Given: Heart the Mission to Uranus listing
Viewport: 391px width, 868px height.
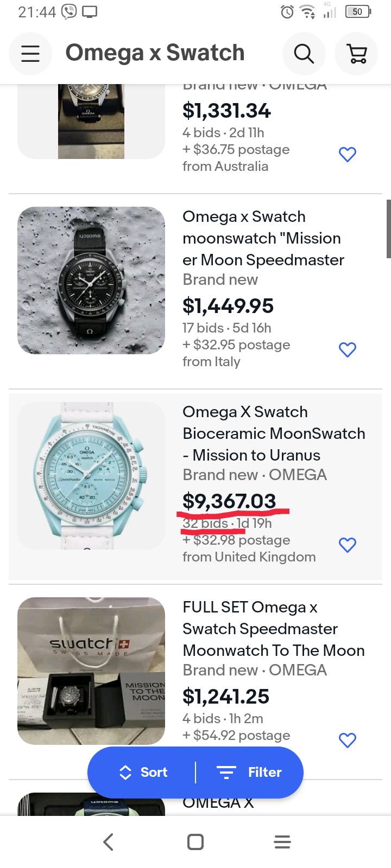Looking at the screenshot, I should click(x=348, y=545).
